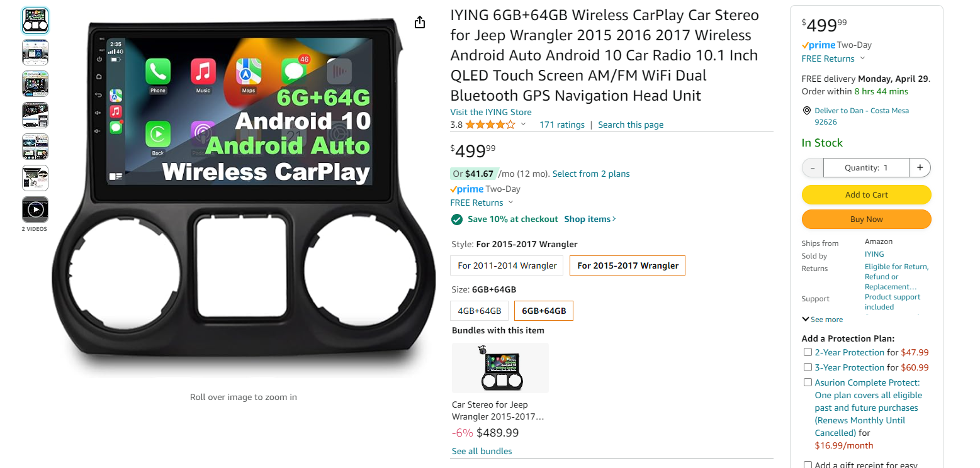This screenshot has height=468, width=980.
Task: Click the Prime logo under the price
Action: (x=467, y=189)
